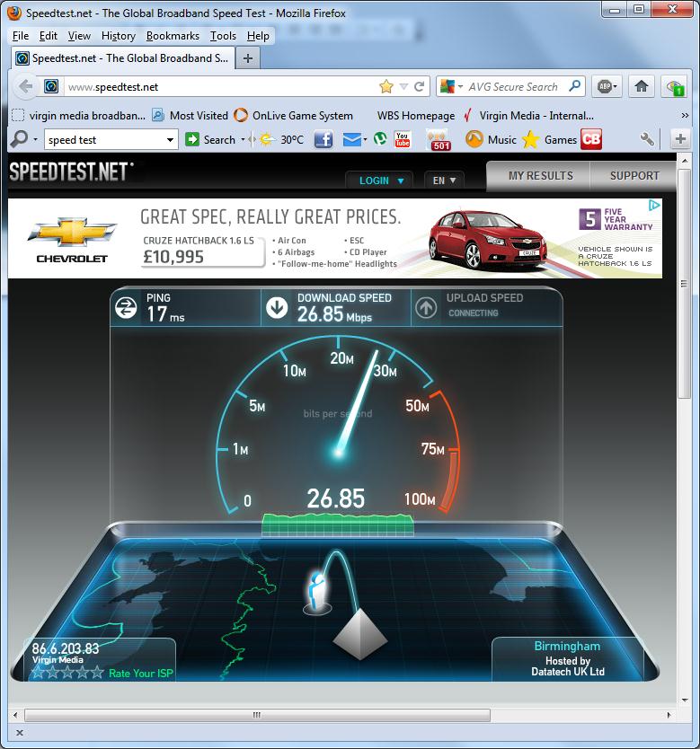
Task: Open the search engine selector dropdown
Action: pyautogui.click(x=451, y=86)
